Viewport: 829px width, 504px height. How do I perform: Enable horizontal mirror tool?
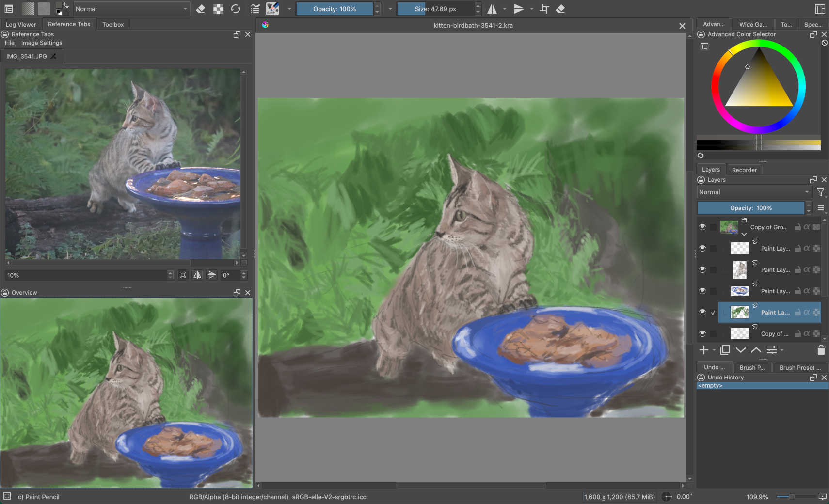tap(492, 9)
